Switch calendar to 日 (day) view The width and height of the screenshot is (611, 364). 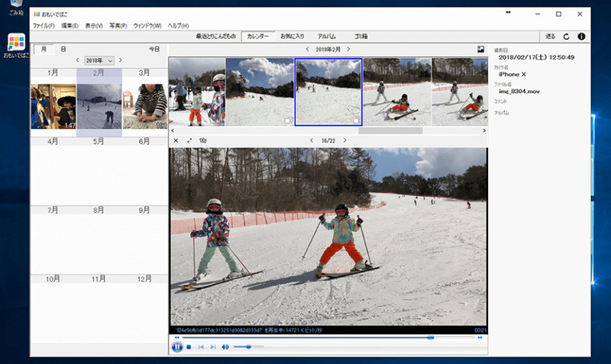click(x=63, y=50)
